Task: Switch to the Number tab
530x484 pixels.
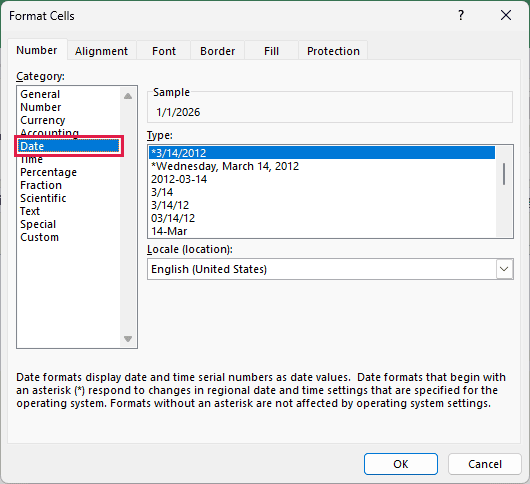Action: (37, 50)
